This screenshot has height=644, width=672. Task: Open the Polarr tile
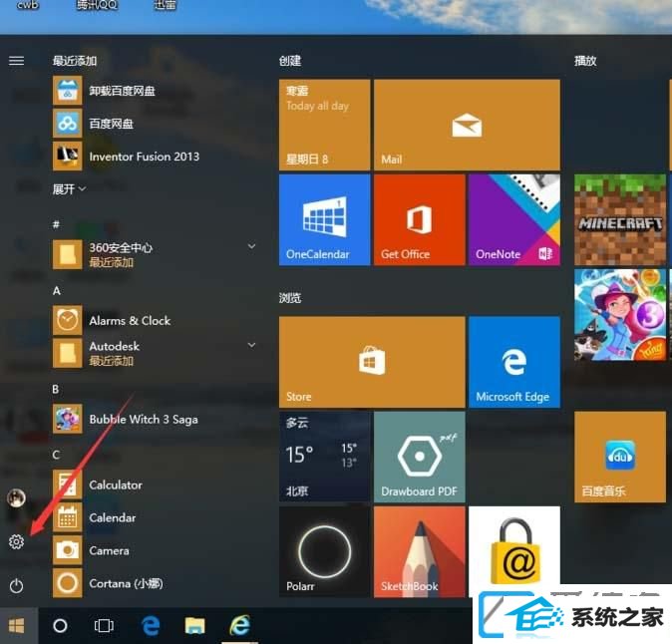tap(324, 552)
